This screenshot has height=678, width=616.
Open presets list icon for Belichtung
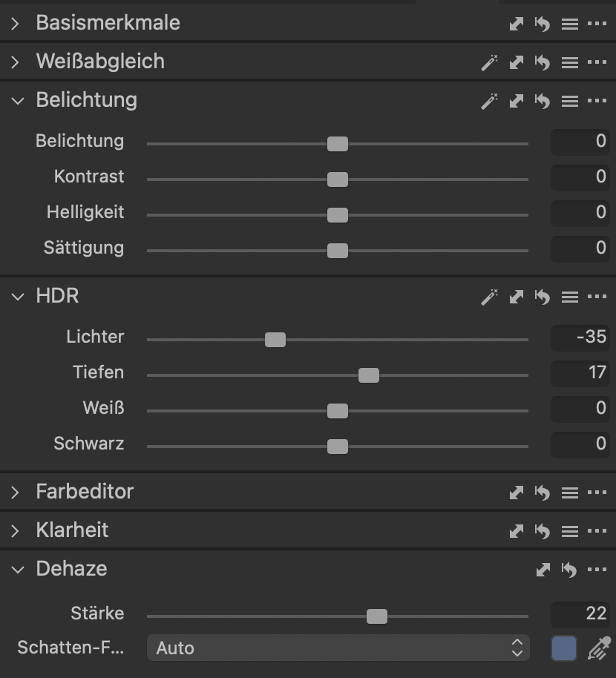tap(569, 101)
